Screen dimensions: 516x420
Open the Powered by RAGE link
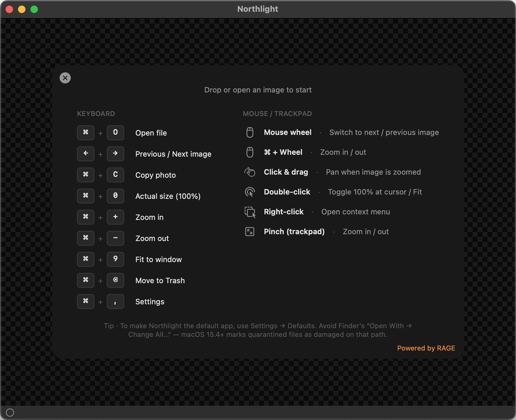coord(426,348)
